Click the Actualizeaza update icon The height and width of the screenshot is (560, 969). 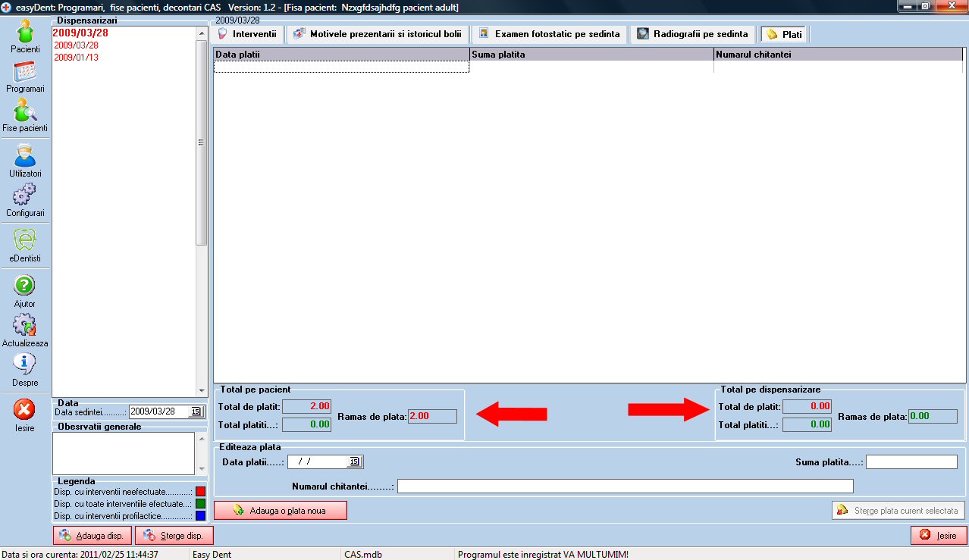tap(25, 327)
